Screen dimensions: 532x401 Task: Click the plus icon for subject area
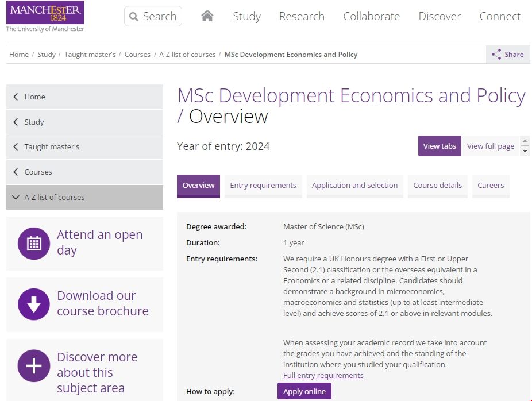pos(34,366)
